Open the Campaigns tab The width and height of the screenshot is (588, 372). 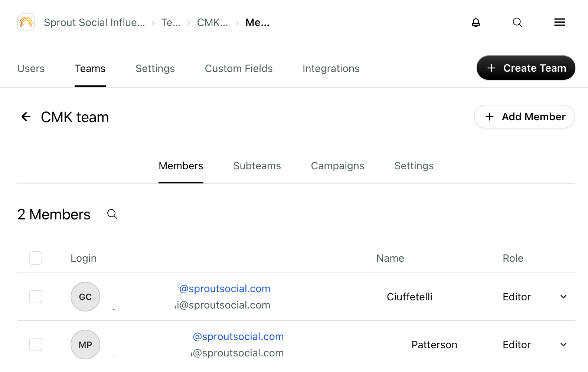click(337, 166)
